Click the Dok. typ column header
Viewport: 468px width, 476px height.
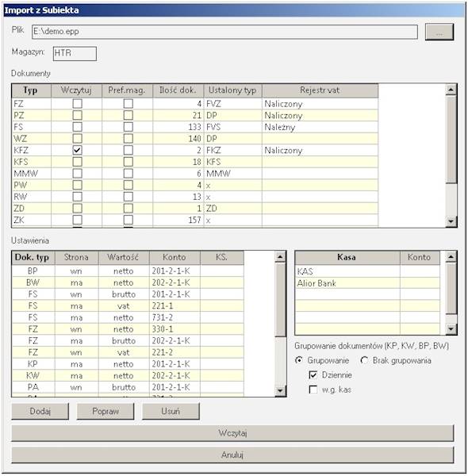pyautogui.click(x=33, y=257)
